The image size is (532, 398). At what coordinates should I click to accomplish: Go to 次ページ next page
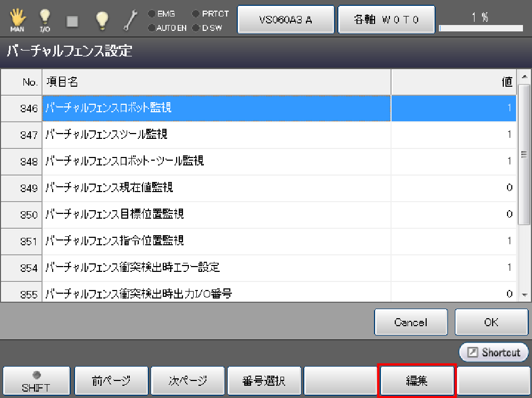(188, 381)
